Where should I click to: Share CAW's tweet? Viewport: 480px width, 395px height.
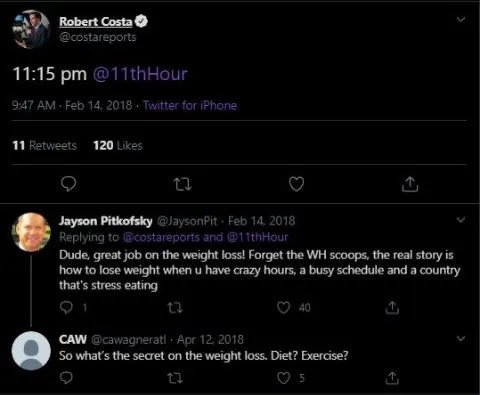pos(392,378)
